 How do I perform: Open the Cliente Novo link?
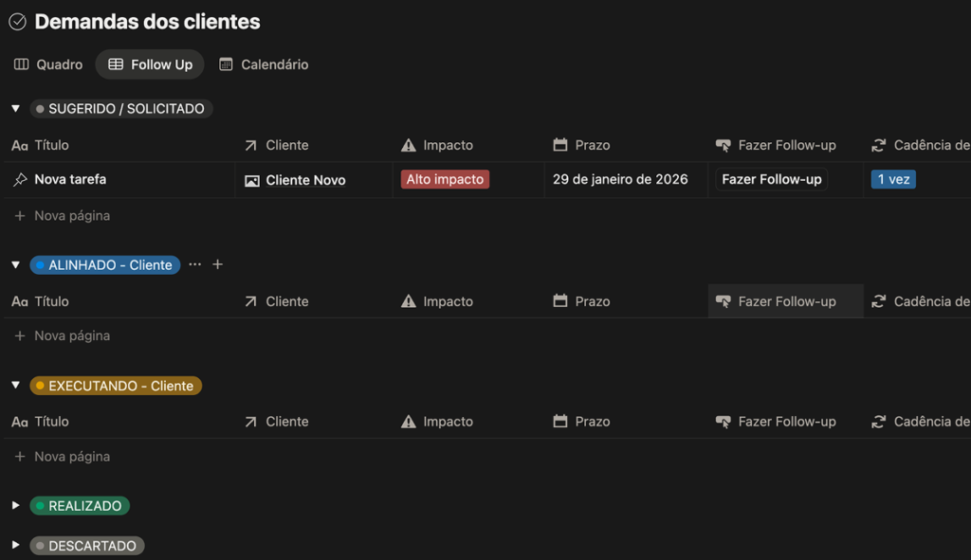[x=305, y=180]
